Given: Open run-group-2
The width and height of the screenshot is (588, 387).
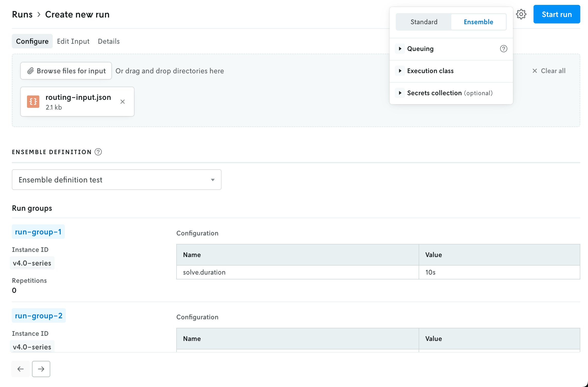Looking at the screenshot, I should (39, 315).
